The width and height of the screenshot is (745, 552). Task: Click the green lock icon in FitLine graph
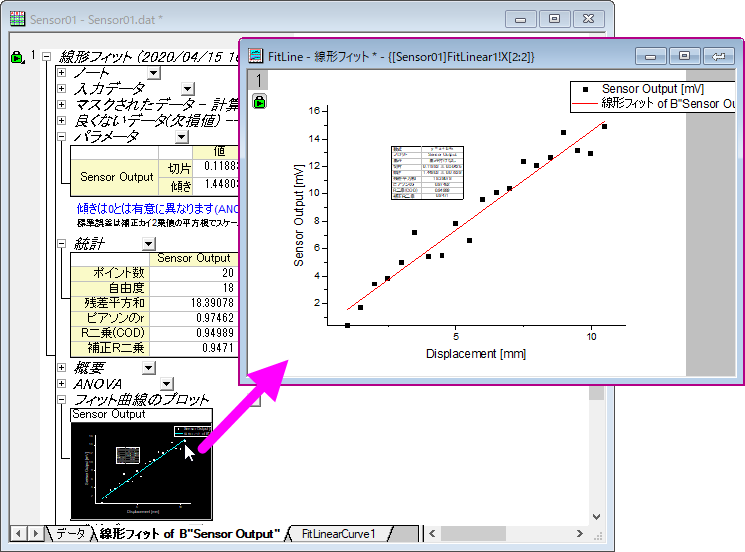coord(259,101)
